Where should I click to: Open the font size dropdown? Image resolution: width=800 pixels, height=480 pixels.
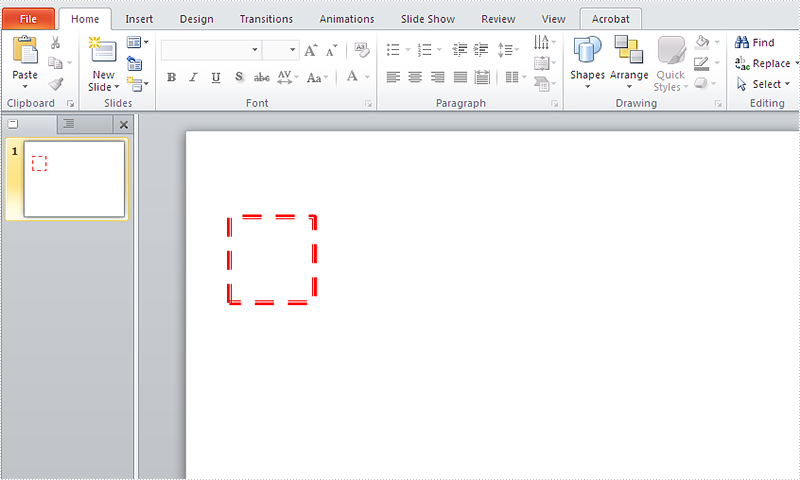coord(292,49)
